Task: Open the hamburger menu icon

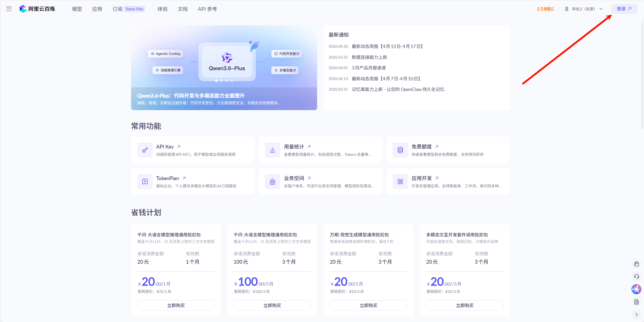Action: 9,9
